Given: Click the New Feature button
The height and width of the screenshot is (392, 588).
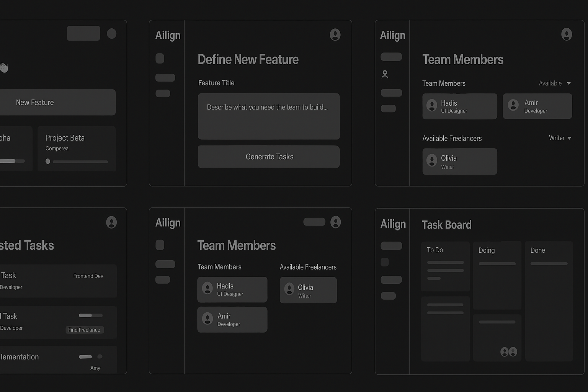Looking at the screenshot, I should click(x=57, y=103).
